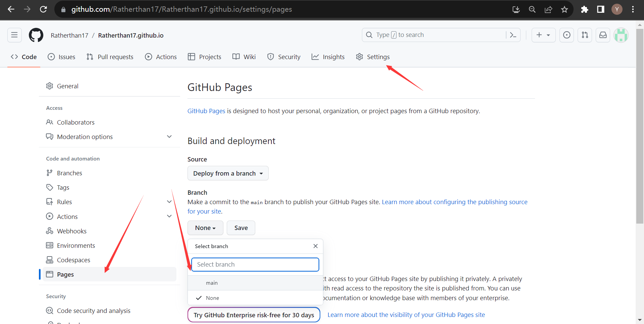Open the Chrome profile avatar Y
This screenshot has height=324, width=644.
pos(617,9)
